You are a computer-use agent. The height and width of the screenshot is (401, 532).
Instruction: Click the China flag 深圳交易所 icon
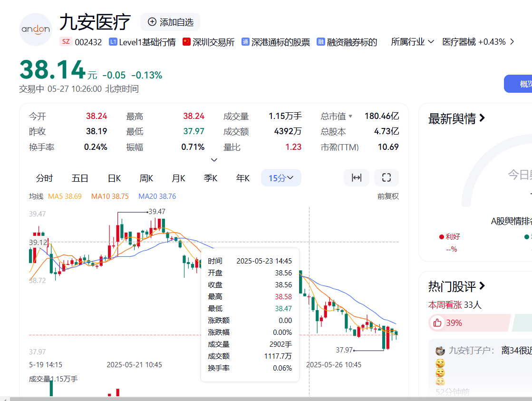coord(186,42)
